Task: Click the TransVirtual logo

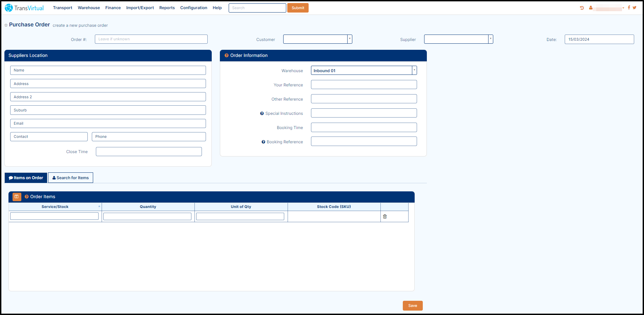Action: pos(24,8)
